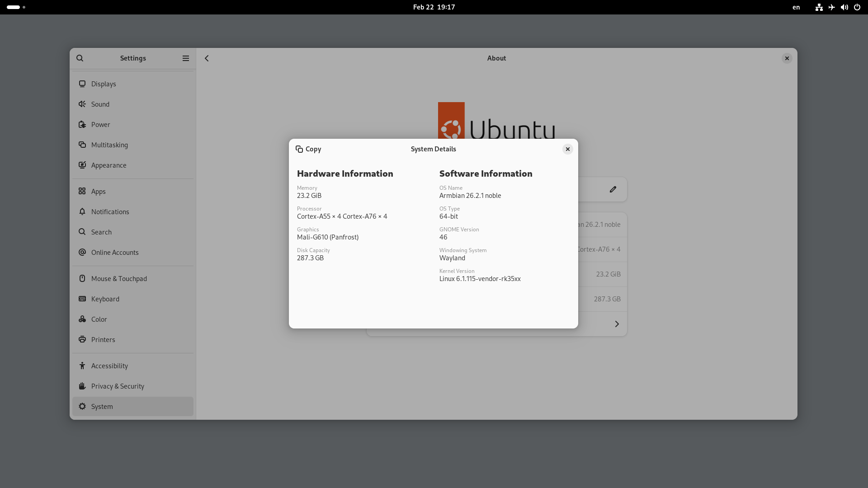Expand the System Details row chevron
This screenshot has width=868, height=488.
[617, 324]
